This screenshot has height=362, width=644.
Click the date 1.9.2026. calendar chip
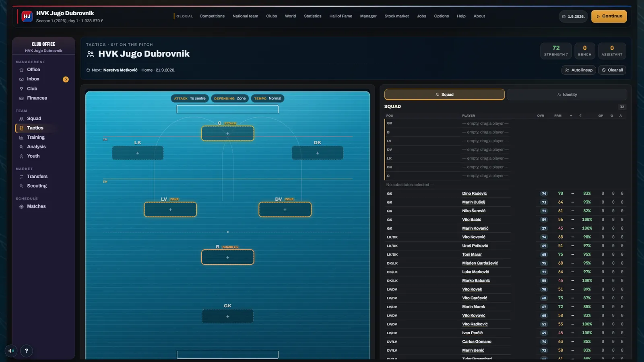pos(573,16)
